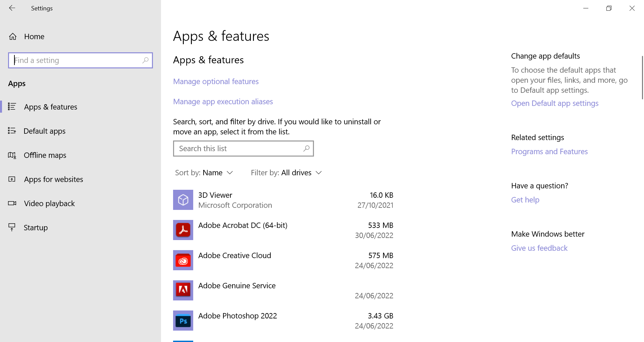Select the Adobe Acrobat DC (64-bit) name
This screenshot has height=342, width=644.
coord(243,225)
